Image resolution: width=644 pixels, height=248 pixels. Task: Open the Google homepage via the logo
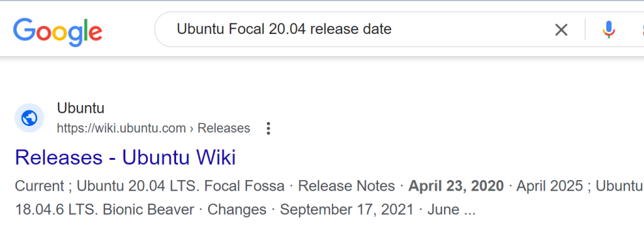[x=57, y=31]
